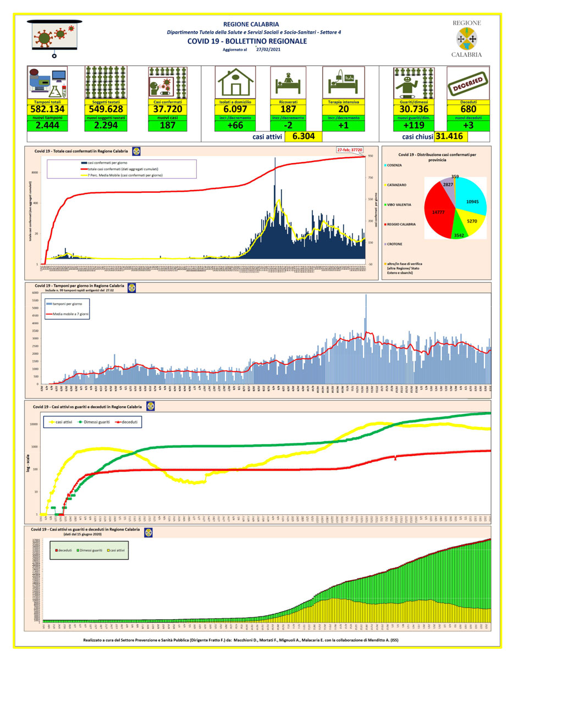The width and height of the screenshot is (563, 728).
Task: Click the '27-feb; 37720' data label
Action: click(x=350, y=149)
